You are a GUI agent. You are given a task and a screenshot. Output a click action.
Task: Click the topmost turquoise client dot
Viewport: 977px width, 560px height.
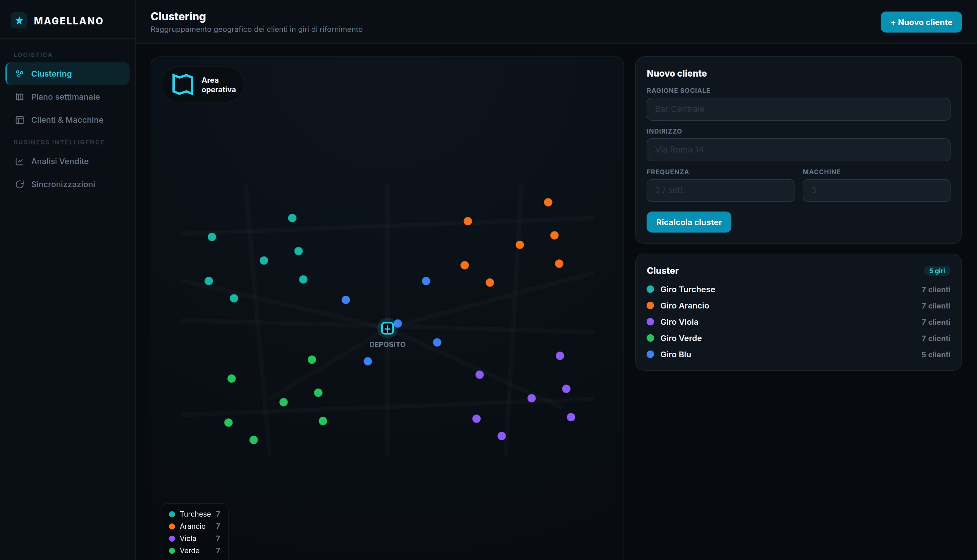coord(292,218)
